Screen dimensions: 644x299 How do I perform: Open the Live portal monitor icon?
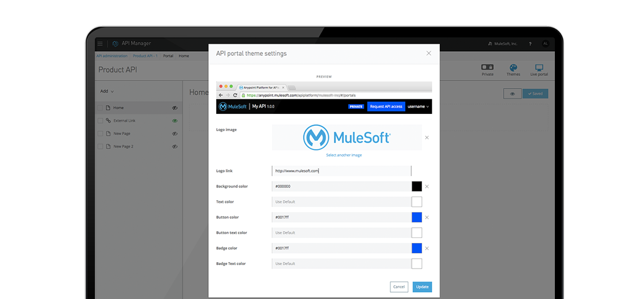tap(539, 68)
